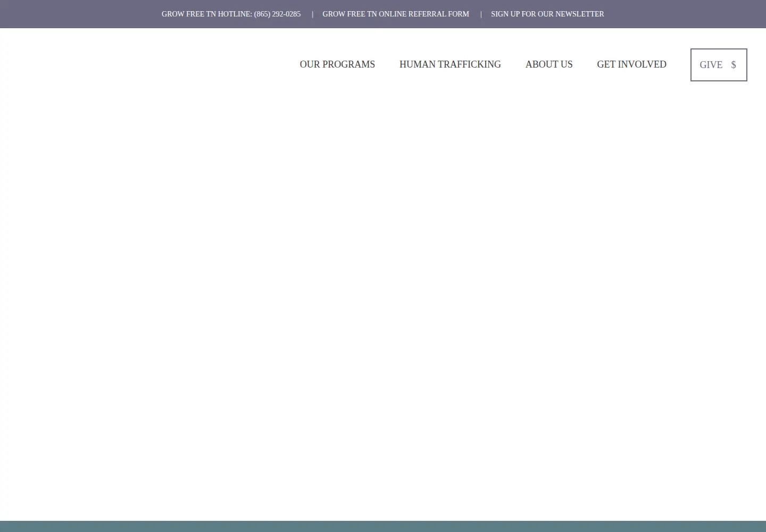The width and height of the screenshot is (766, 532).
Task: Open the Human Trafficking menu
Action: point(450,64)
